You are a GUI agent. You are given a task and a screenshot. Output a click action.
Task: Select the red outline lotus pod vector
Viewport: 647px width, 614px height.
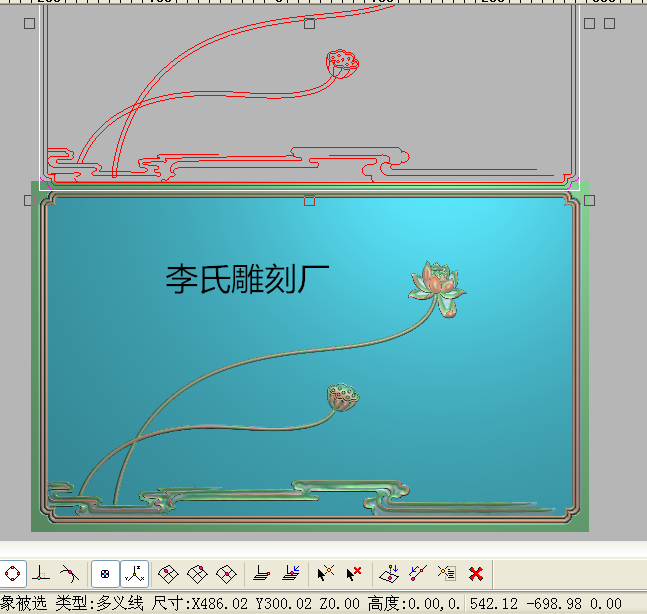(x=342, y=64)
